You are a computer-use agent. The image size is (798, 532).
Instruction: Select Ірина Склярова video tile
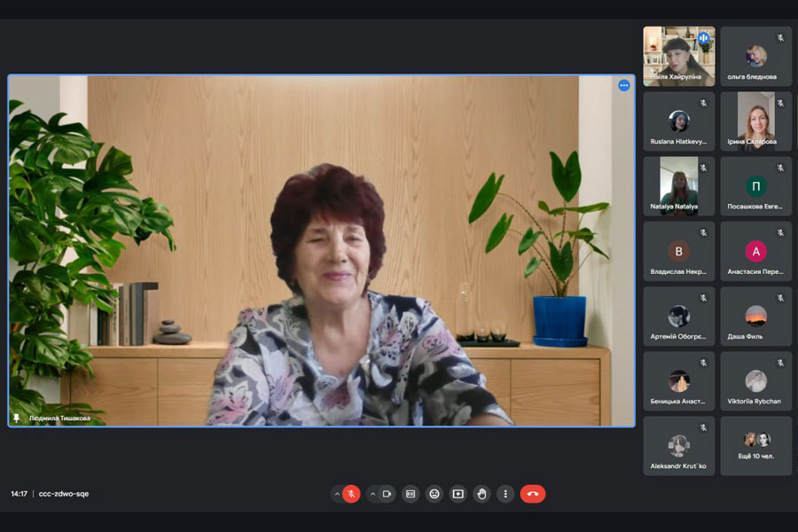click(x=756, y=121)
